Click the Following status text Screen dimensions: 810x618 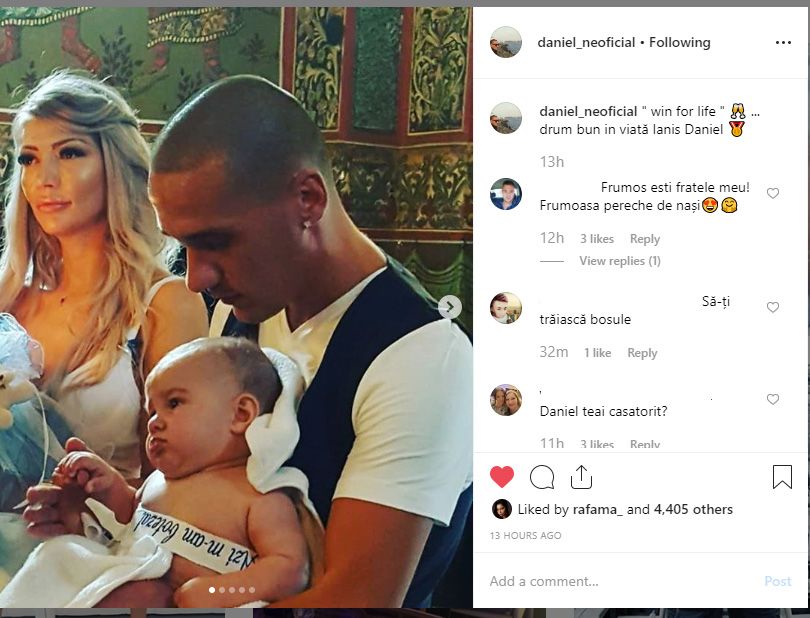pyautogui.click(x=679, y=42)
